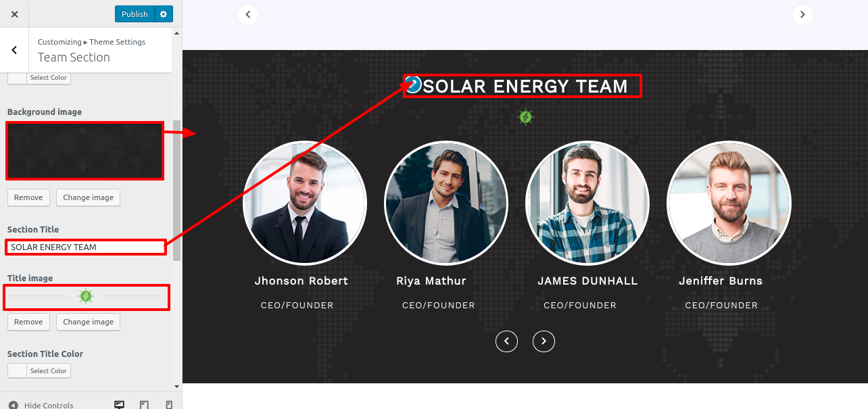The image size is (868, 409).
Task: Open the Section Title Color picker
Action: (x=39, y=370)
